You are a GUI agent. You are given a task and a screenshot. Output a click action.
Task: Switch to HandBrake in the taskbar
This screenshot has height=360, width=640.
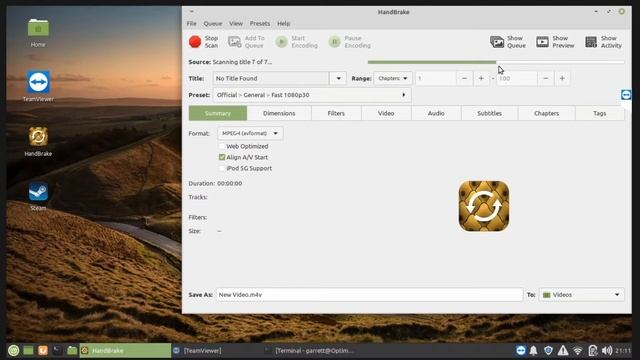click(125, 350)
